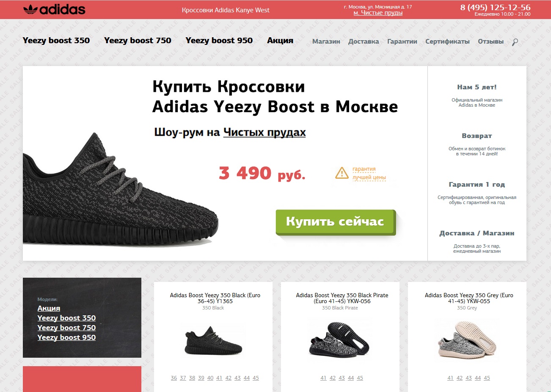
Task: Open Yeezy boost 950 top menu item
Action: (x=219, y=41)
